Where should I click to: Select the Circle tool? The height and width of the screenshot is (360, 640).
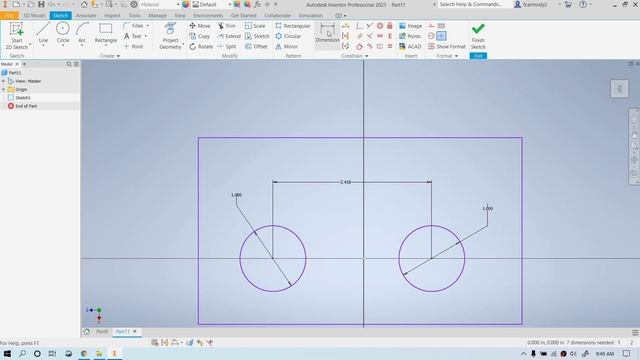63,33
